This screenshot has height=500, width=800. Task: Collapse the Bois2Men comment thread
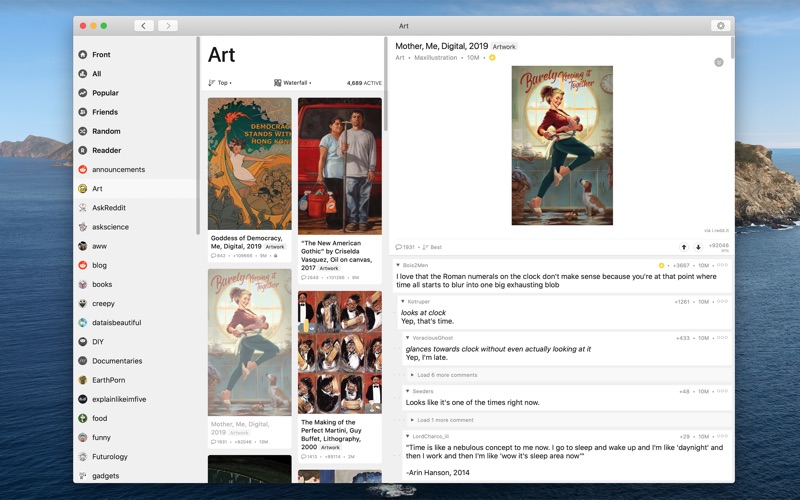tap(398, 265)
